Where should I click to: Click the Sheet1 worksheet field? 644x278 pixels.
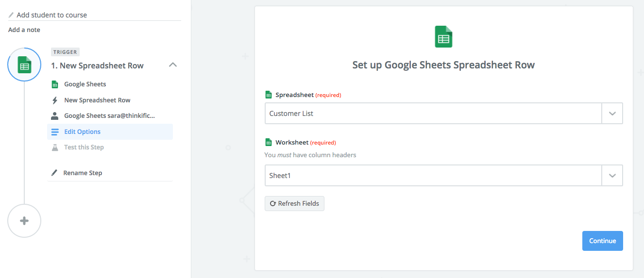[x=433, y=176]
